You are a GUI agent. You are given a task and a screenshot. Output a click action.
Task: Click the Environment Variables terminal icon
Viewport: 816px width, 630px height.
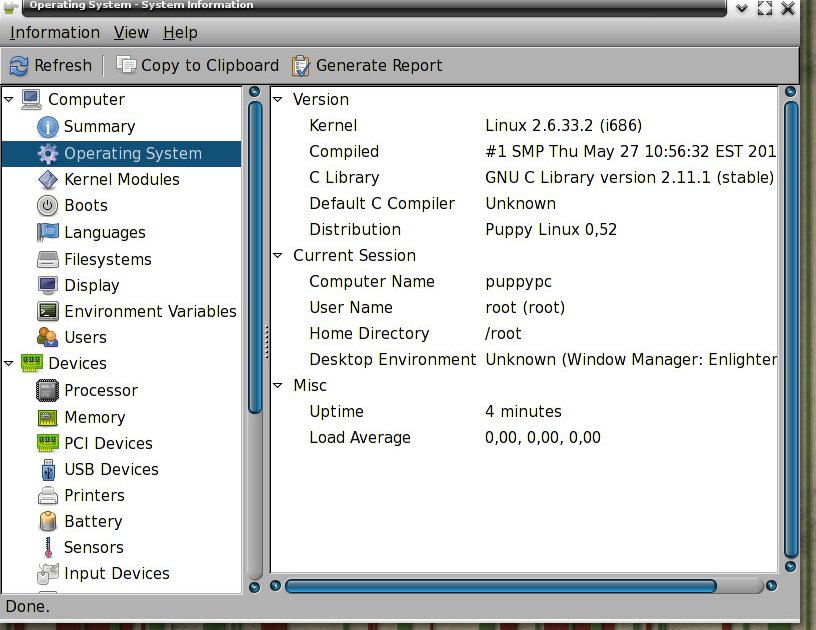47,311
